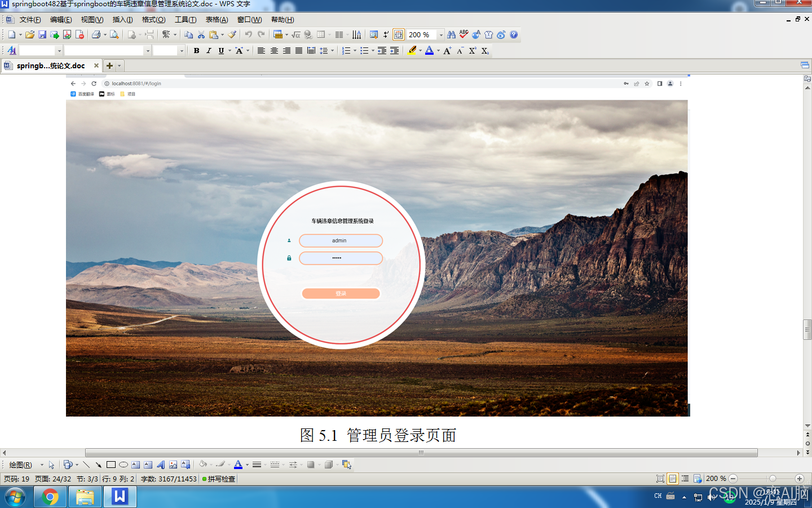Insert WordArt from the drawing toolbar
This screenshot has height=508, width=812.
click(161, 465)
